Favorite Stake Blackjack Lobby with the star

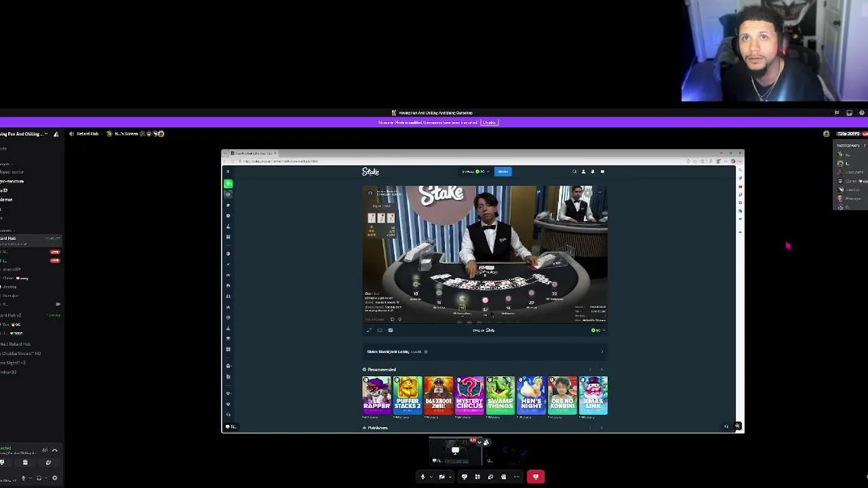click(x=426, y=352)
